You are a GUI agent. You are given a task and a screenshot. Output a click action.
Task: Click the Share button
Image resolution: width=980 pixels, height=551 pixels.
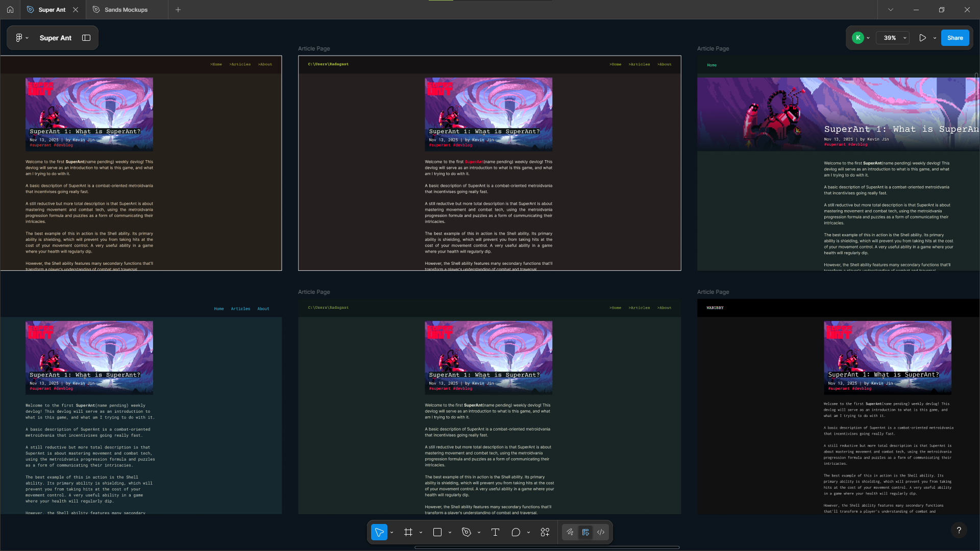point(954,38)
